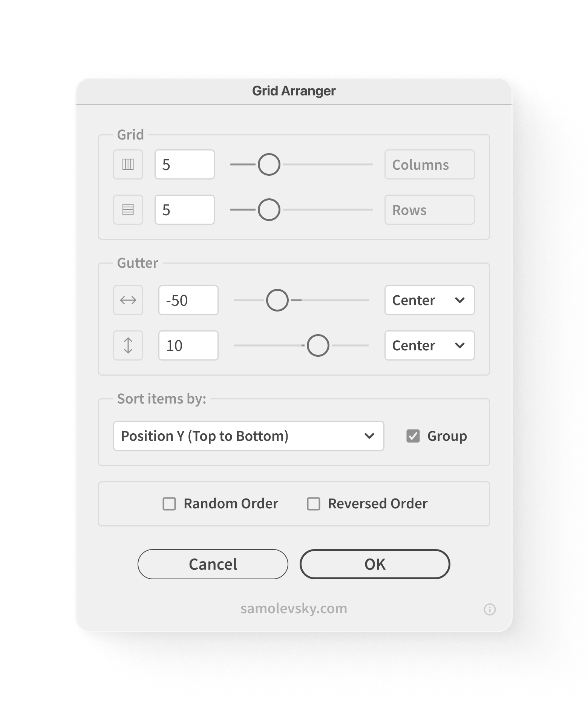Click the horizontal gutter arrow icon

tap(128, 300)
